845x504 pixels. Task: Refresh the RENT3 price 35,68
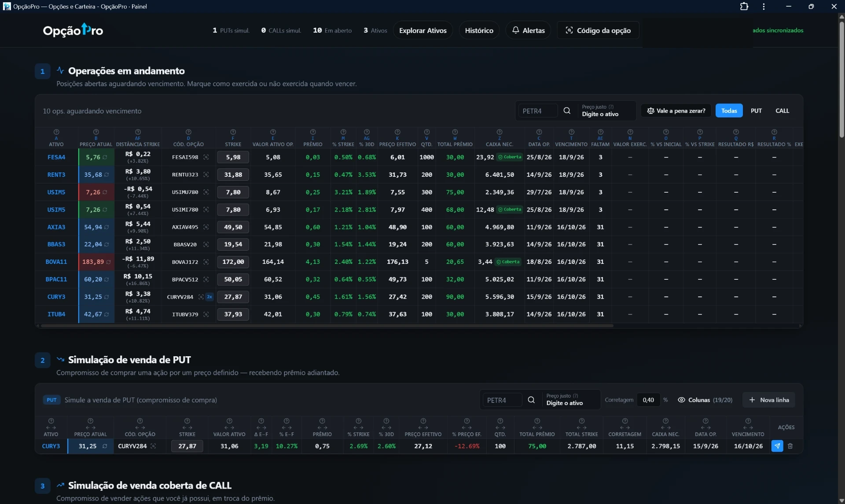(x=107, y=175)
